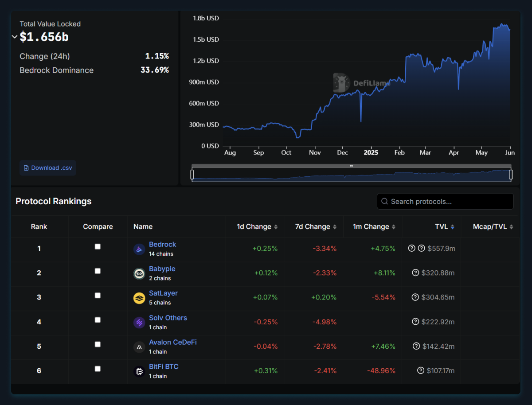Click the Bedrock protocol logo
Viewport: 532px width, 405px height.
(x=139, y=249)
